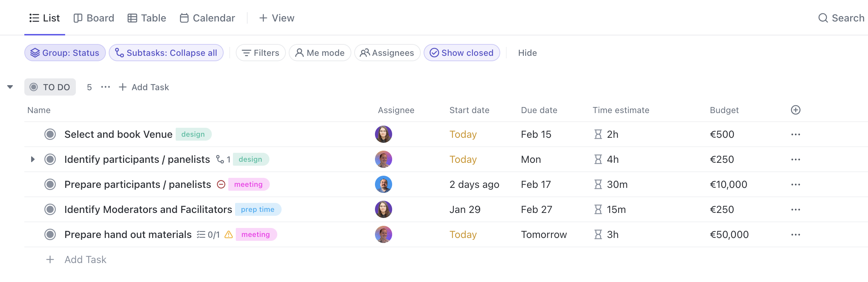The image size is (868, 282).
Task: Open the Group: Status dropdown
Action: click(65, 53)
